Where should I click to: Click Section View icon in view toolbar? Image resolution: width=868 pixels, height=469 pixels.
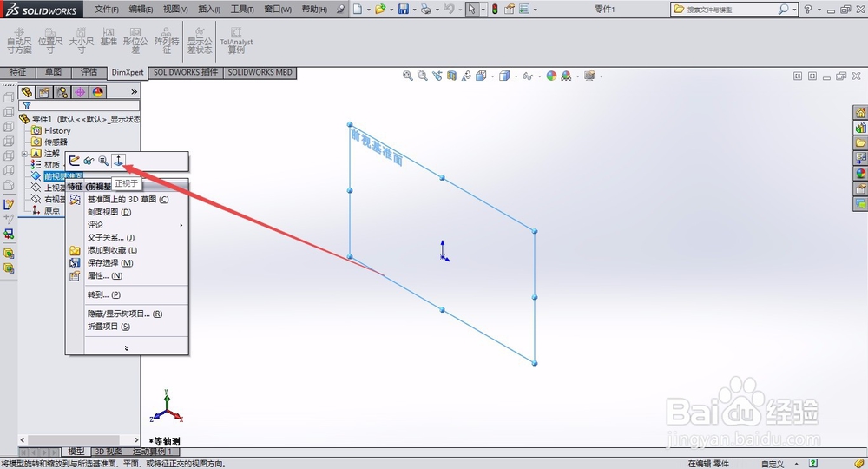pos(451,76)
